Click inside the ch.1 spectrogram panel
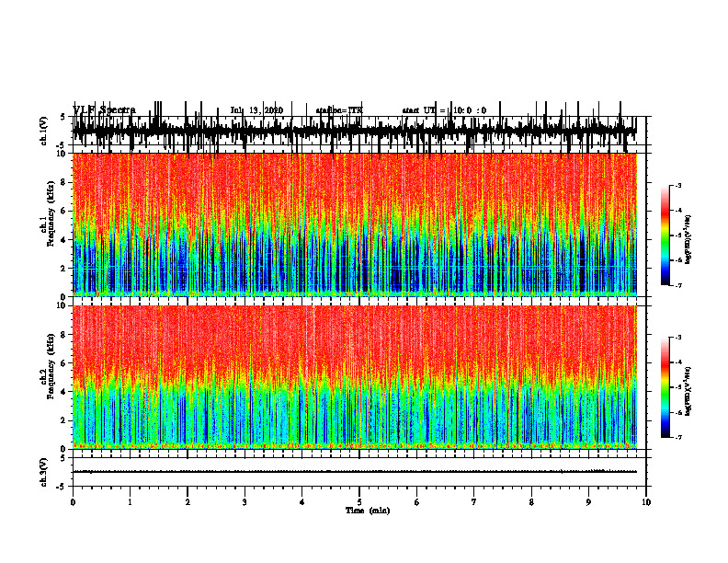 [x=355, y=224]
